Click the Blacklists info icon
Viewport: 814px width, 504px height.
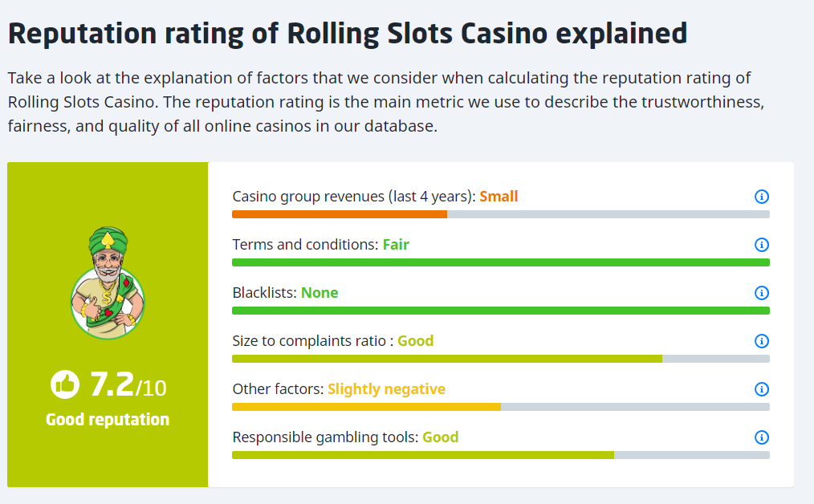tap(762, 293)
